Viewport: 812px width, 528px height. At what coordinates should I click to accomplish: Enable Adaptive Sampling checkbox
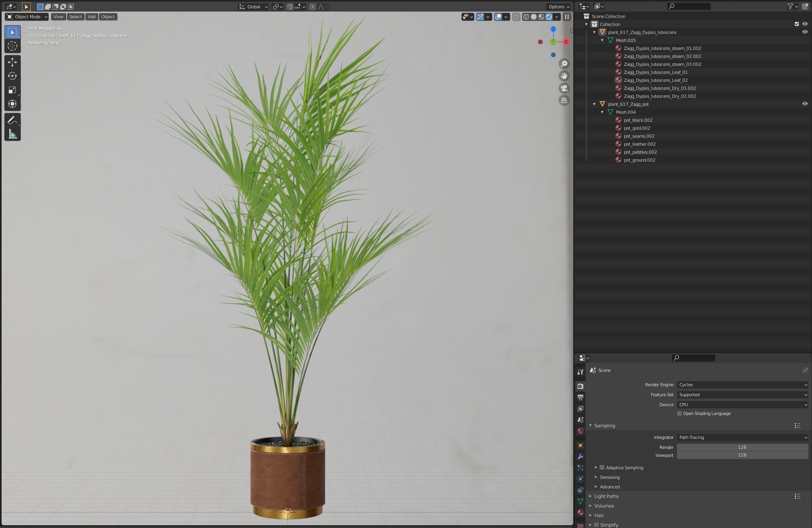602,468
